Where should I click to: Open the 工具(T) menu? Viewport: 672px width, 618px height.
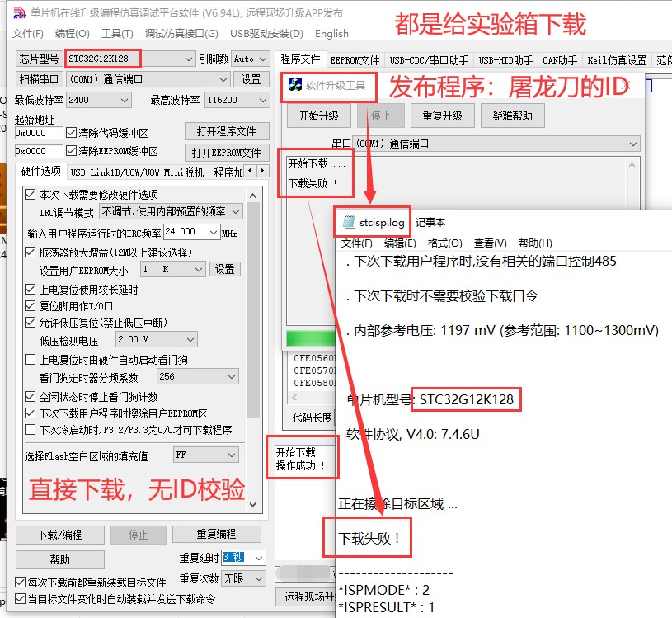pos(117,34)
